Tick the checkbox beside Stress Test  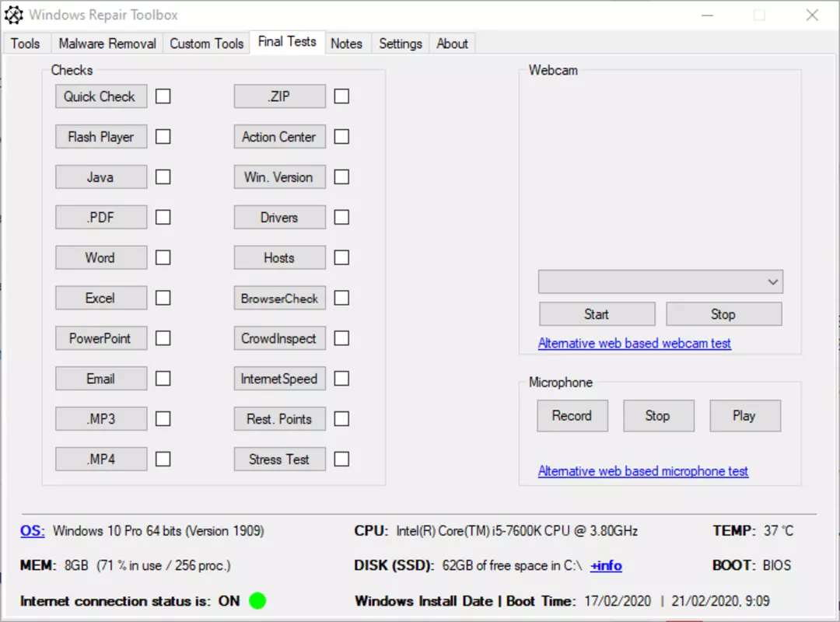click(x=341, y=460)
